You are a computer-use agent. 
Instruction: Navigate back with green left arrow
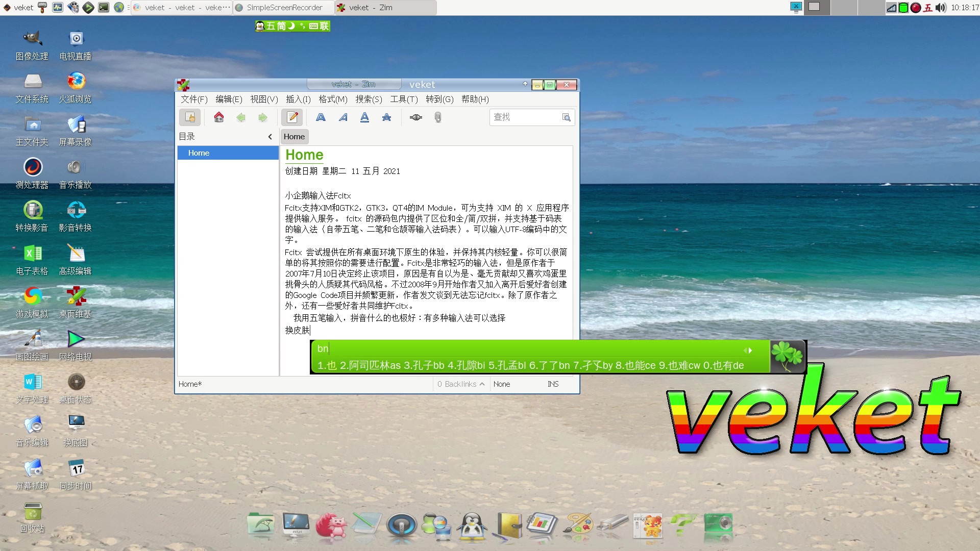pos(241,117)
